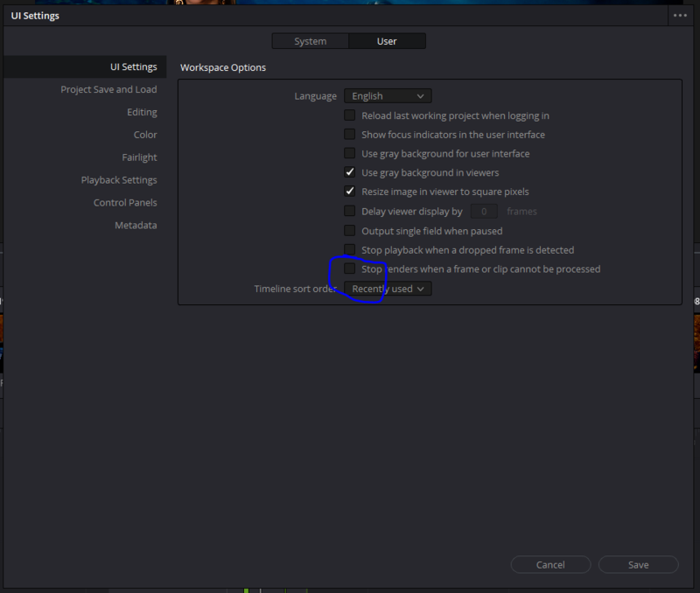Toggle Show focus indicators checkbox
Viewport: 700px width, 593px height.
(x=350, y=135)
